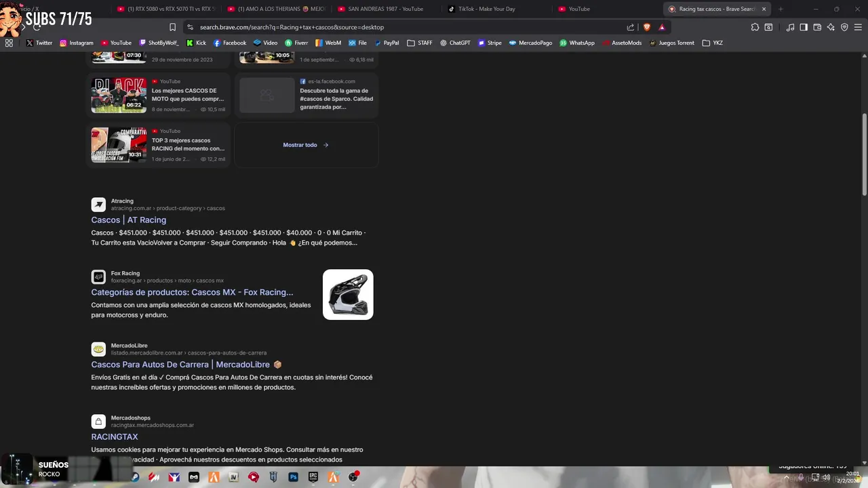
Task: Open Leo AI sparkle icon
Action: point(831,27)
